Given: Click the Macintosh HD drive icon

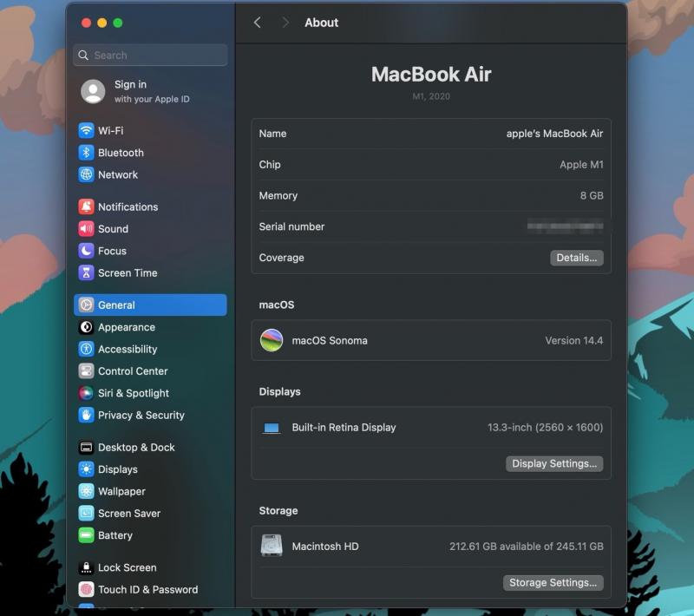Looking at the screenshot, I should pos(272,546).
